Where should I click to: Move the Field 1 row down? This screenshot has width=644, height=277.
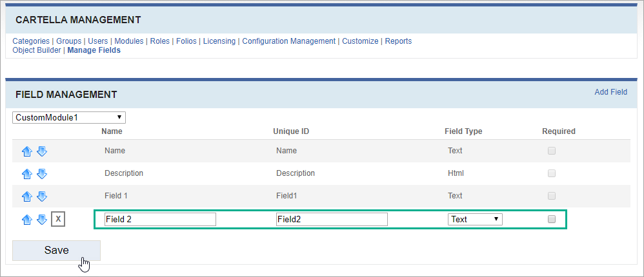[x=42, y=196]
